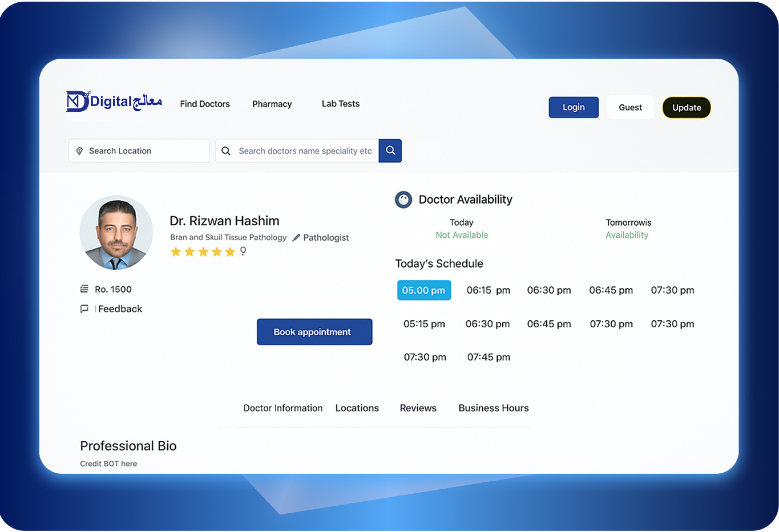Open the Business Hours tab
The width and height of the screenshot is (779, 532).
[494, 408]
